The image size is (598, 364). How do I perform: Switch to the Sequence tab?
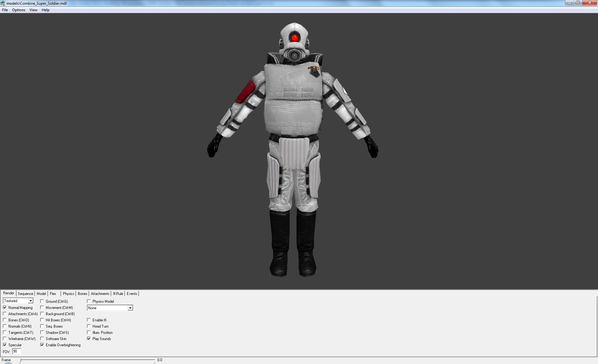[x=25, y=294]
